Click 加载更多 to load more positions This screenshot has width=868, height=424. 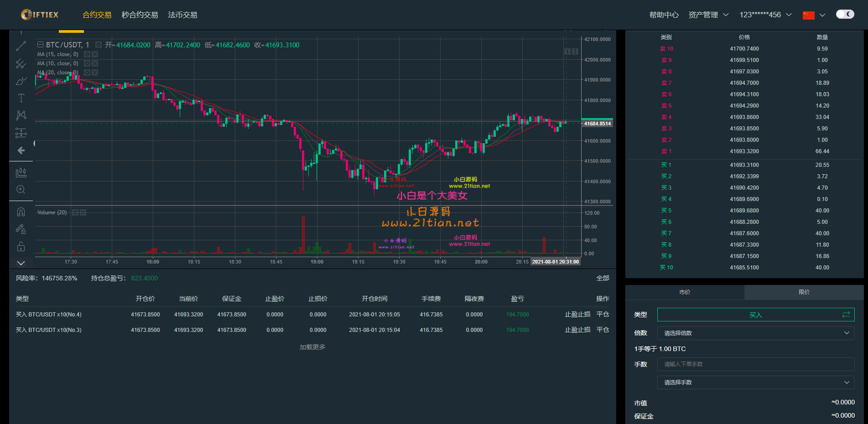pos(312,347)
